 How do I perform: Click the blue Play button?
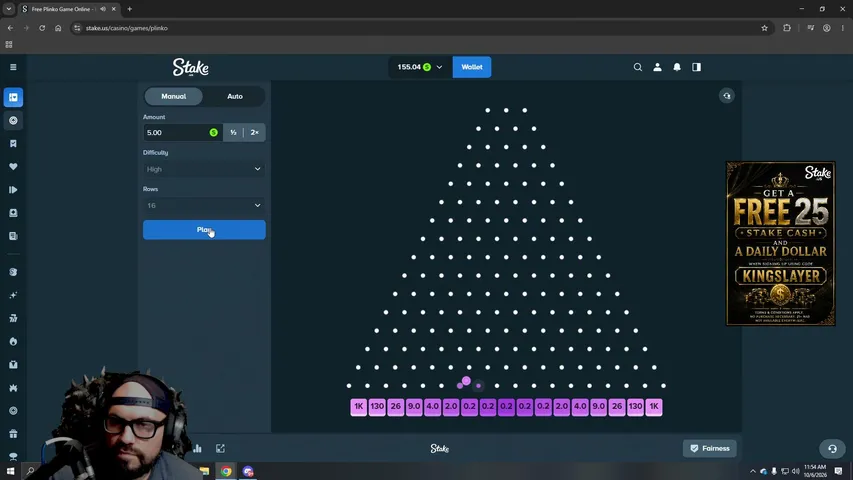coord(204,230)
